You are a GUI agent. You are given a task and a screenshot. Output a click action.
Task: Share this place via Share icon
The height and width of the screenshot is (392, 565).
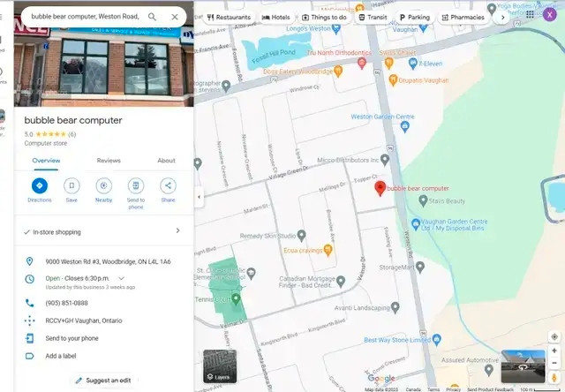click(168, 185)
